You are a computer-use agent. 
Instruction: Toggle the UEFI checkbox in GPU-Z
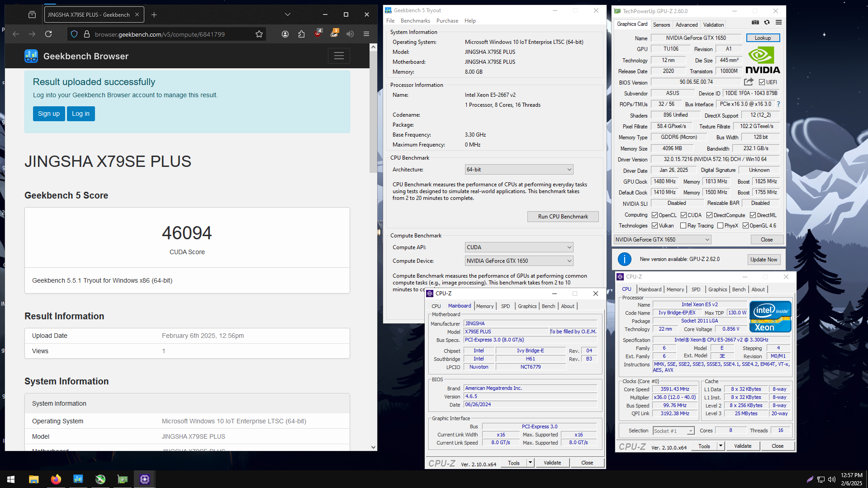point(762,82)
